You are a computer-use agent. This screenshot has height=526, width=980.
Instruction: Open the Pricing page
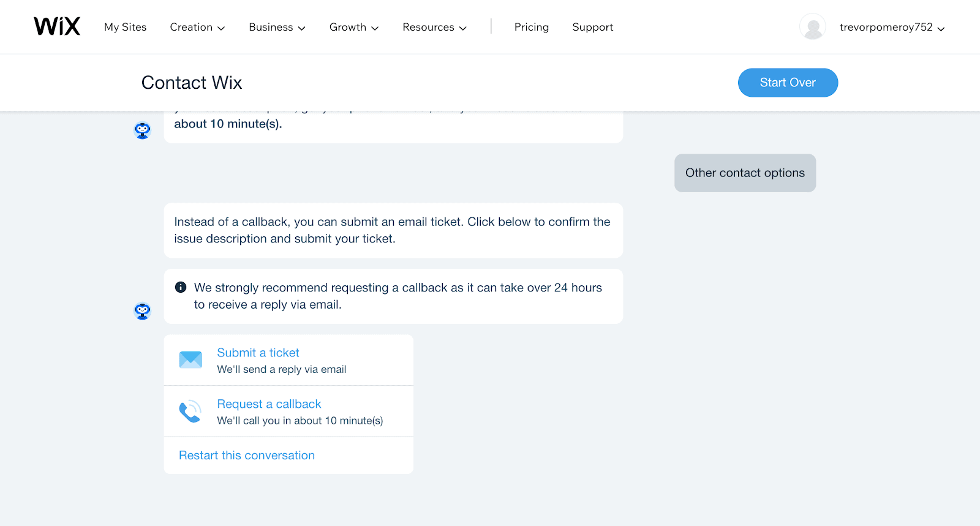pos(532,27)
